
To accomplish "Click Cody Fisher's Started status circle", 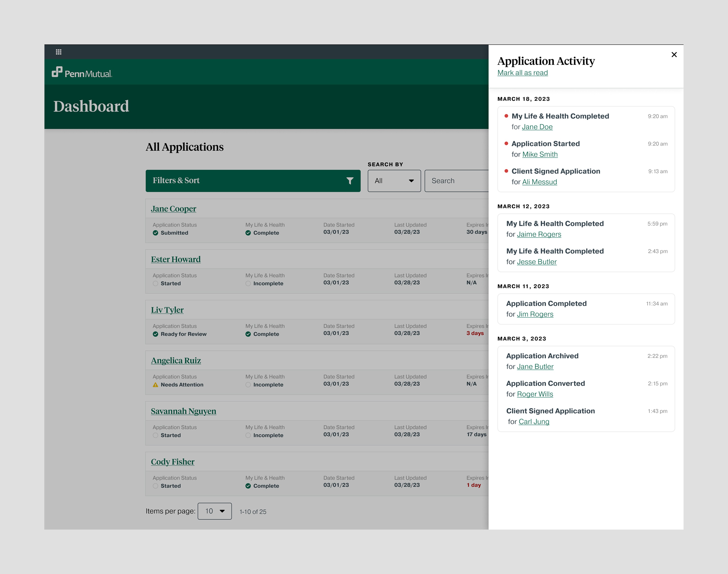I will pyautogui.click(x=155, y=486).
